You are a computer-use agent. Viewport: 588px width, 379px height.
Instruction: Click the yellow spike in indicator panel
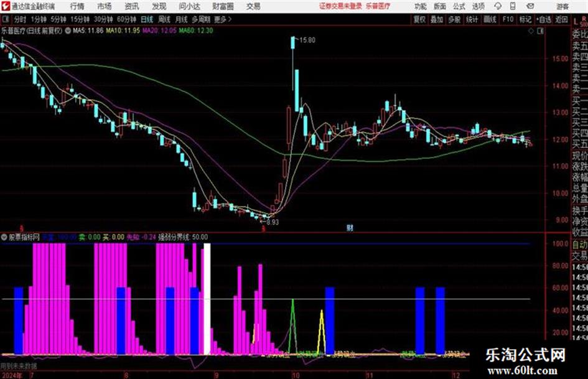[321, 332]
